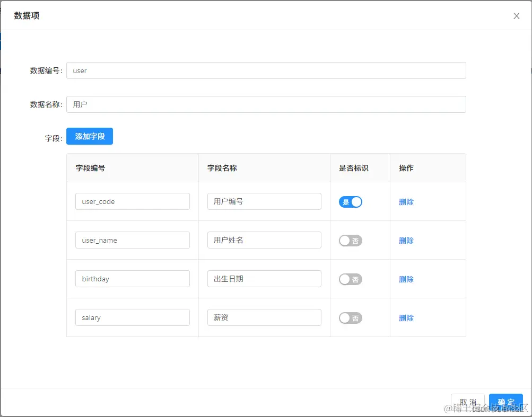
Task: Enable the identifier switch for user_name
Action: [x=350, y=240]
